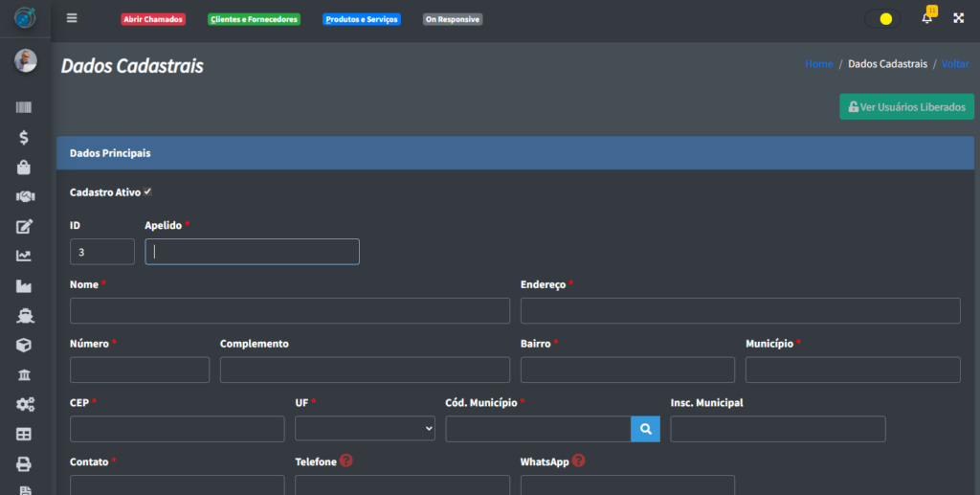Open Clientes e Fornecedores in top bar
The height and width of the screenshot is (495, 980).
pyautogui.click(x=254, y=19)
